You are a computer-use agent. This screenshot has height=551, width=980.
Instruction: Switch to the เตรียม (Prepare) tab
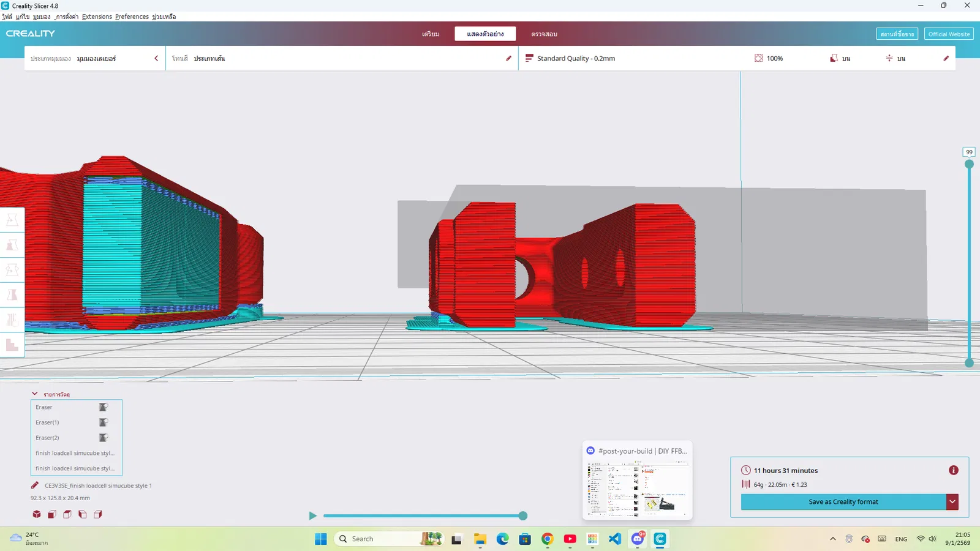click(431, 34)
